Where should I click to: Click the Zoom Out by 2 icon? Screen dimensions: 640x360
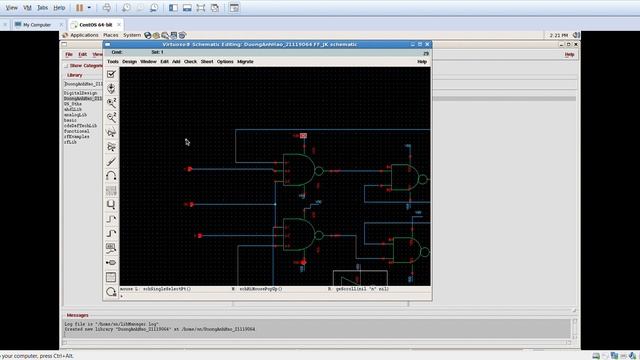click(x=111, y=118)
